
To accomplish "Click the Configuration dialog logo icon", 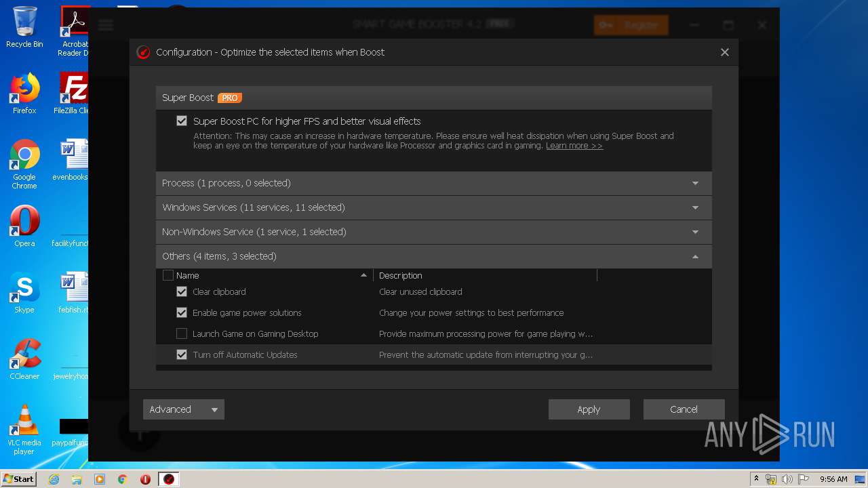I will pyautogui.click(x=143, y=52).
